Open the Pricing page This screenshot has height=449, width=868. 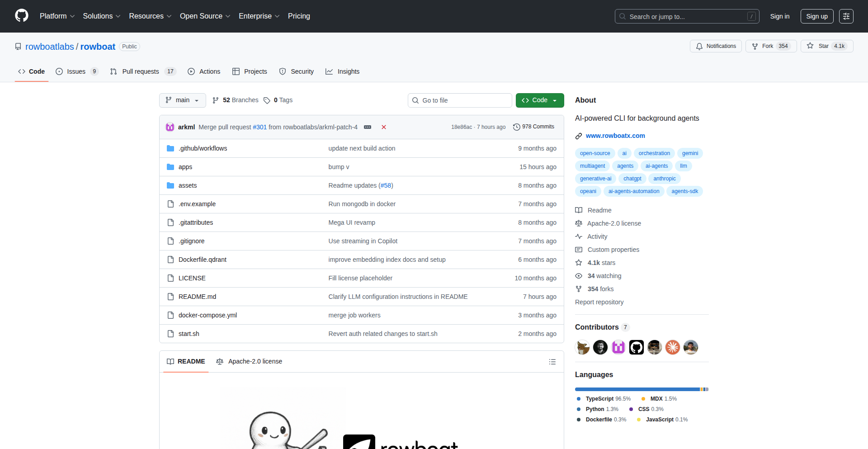(299, 16)
